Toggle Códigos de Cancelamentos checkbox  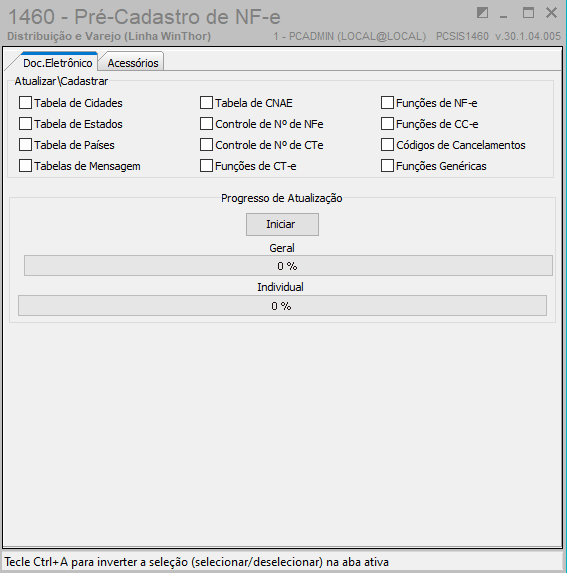[x=387, y=145]
